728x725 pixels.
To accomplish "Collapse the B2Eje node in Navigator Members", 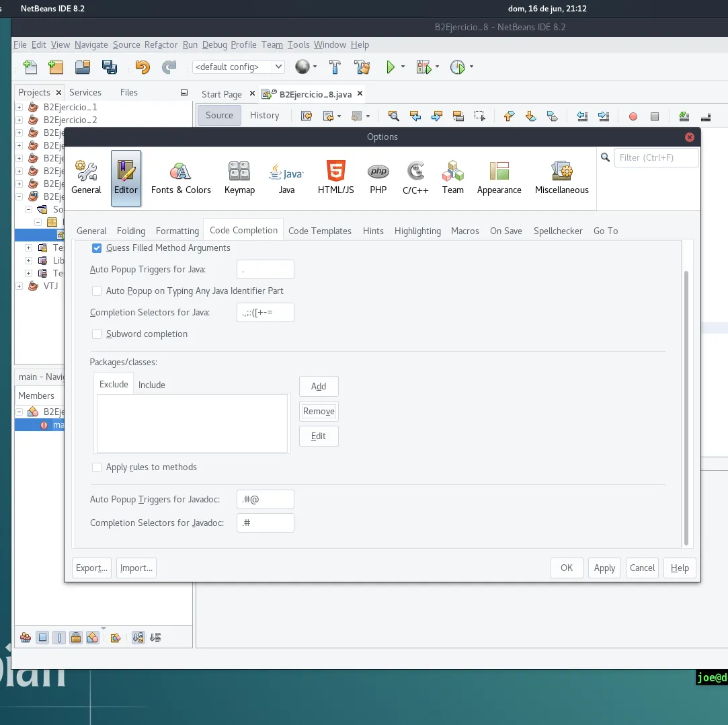I will (19, 412).
